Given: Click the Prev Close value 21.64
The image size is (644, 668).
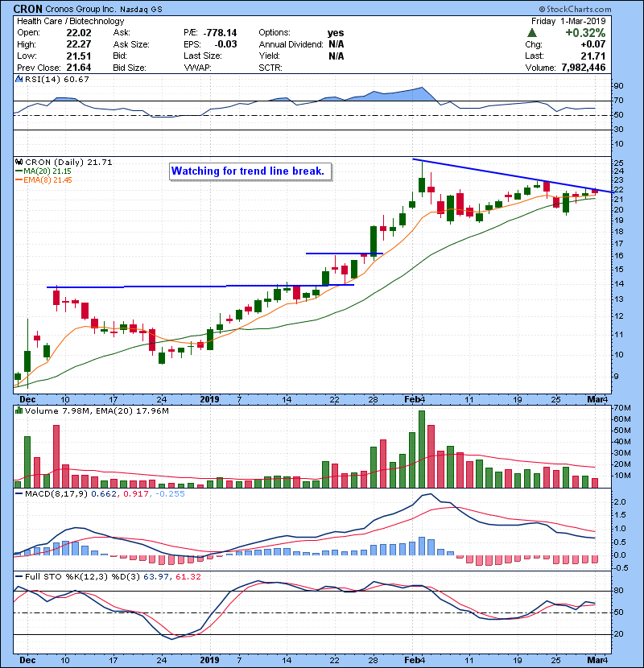Looking at the screenshot, I should click(x=79, y=68).
